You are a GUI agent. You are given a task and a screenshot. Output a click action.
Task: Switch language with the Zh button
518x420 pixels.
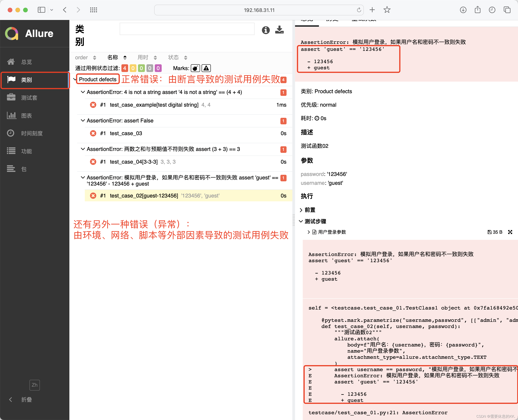point(35,385)
